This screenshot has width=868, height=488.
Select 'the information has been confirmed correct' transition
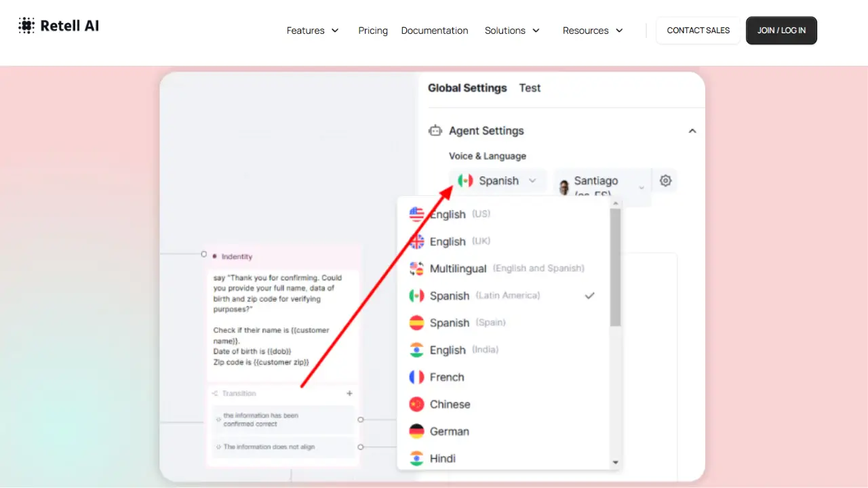click(283, 420)
